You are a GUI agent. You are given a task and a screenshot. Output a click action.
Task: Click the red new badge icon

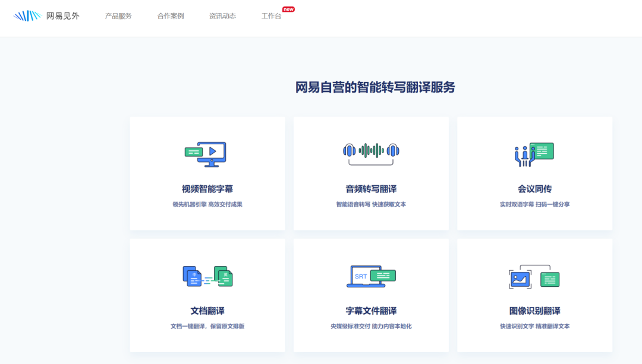[x=288, y=10]
